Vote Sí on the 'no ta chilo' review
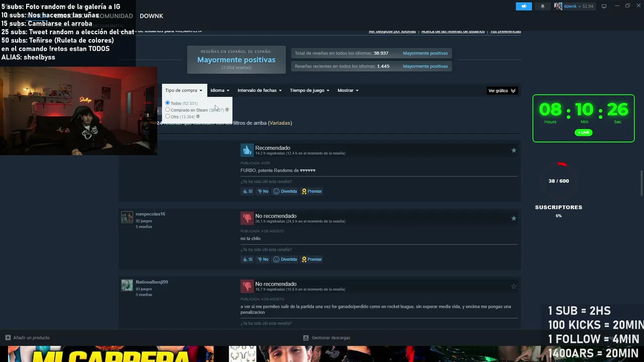Image resolution: width=644 pixels, height=362 pixels. pyautogui.click(x=248, y=259)
